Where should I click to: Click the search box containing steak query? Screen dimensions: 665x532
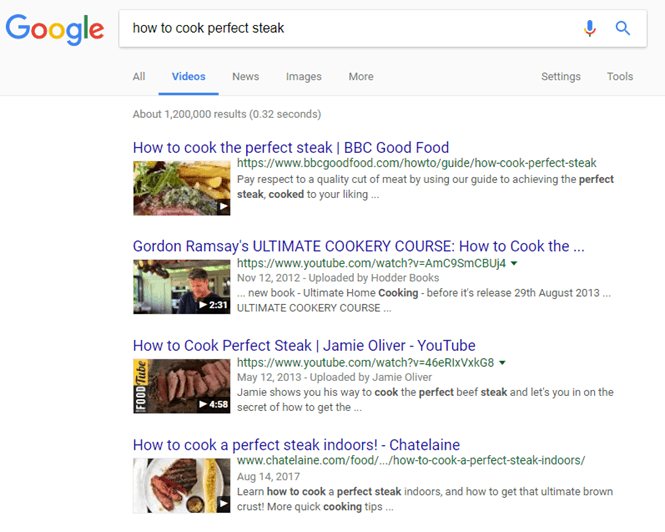tap(348, 28)
